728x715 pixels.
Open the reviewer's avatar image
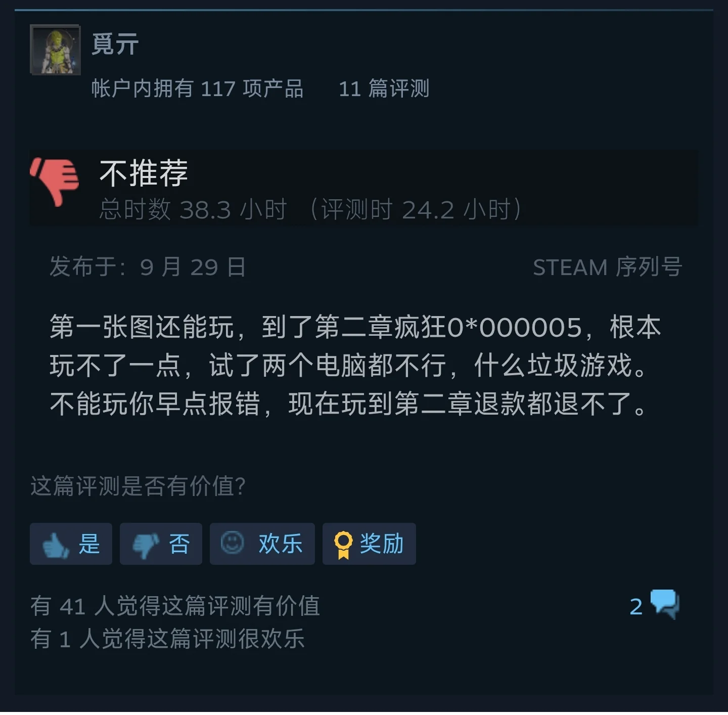tap(56, 50)
